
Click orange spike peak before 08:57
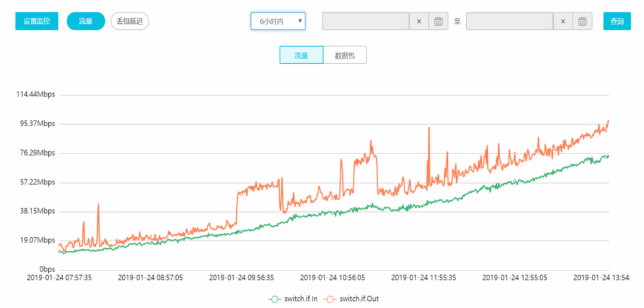tap(98, 205)
